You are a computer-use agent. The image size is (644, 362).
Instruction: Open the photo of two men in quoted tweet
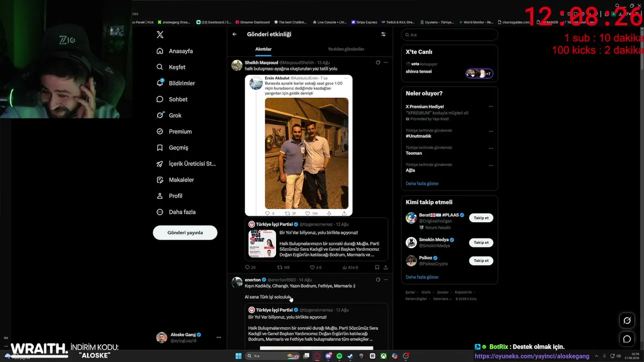(x=306, y=153)
